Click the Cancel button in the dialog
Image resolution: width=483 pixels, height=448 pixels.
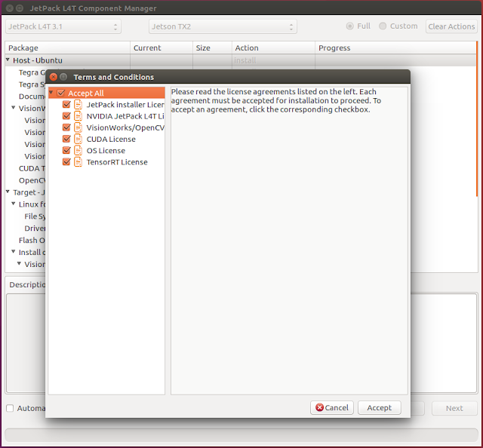332,408
